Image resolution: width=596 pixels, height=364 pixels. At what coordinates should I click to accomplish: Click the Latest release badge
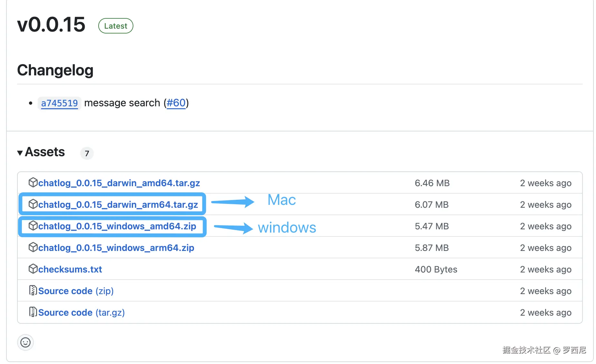click(116, 26)
